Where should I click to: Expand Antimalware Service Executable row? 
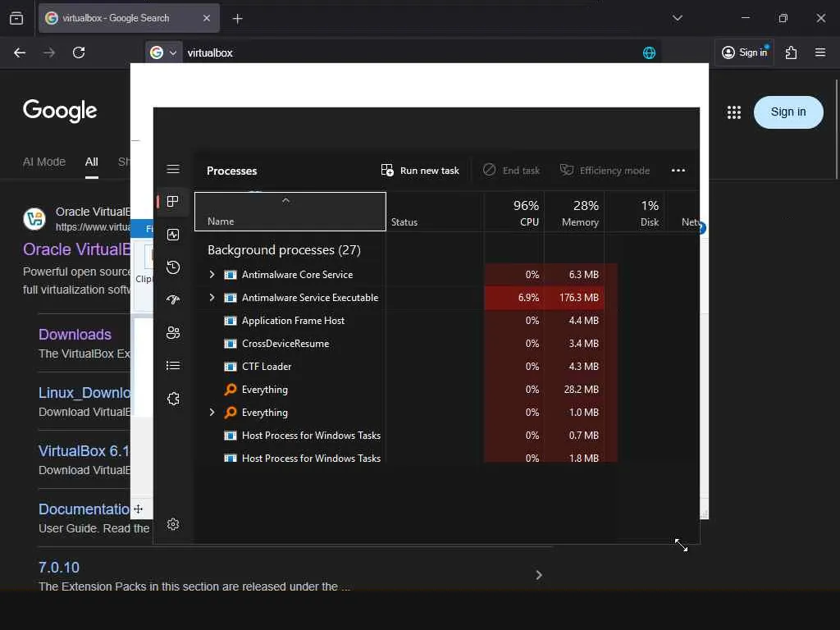pyautogui.click(x=212, y=297)
